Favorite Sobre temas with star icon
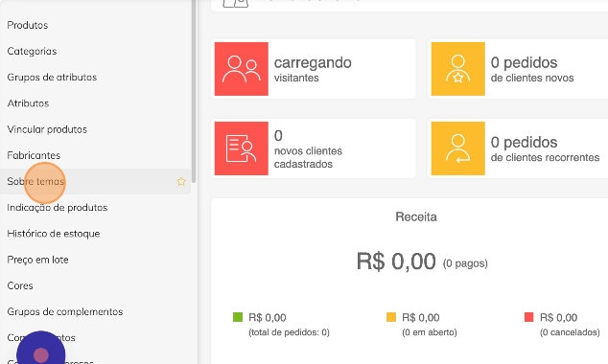 [181, 181]
